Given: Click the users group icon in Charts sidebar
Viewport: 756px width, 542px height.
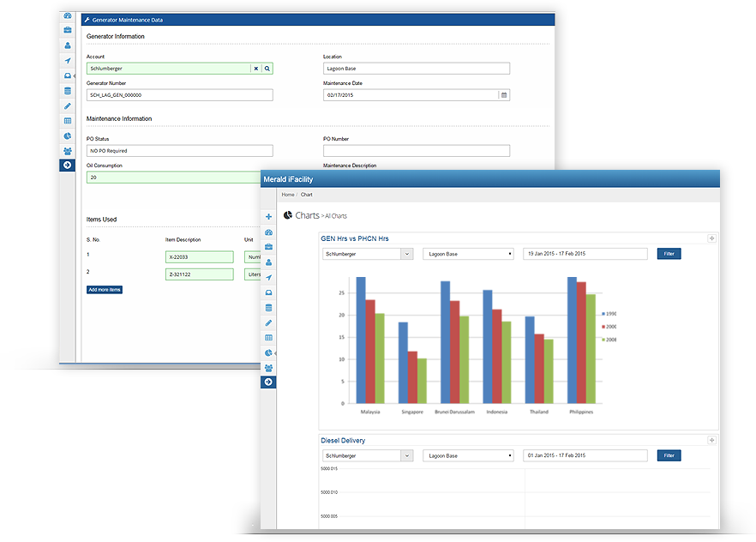Looking at the screenshot, I should 268,367.
